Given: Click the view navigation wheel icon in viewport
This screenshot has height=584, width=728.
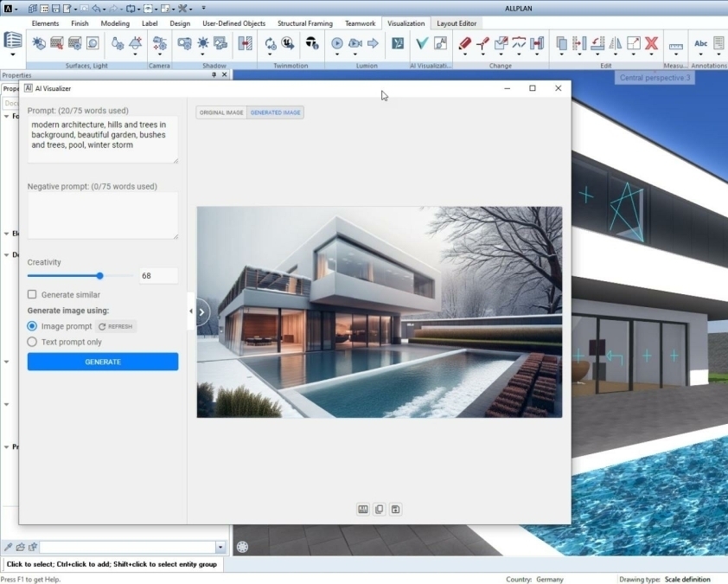Looking at the screenshot, I should pos(243,546).
